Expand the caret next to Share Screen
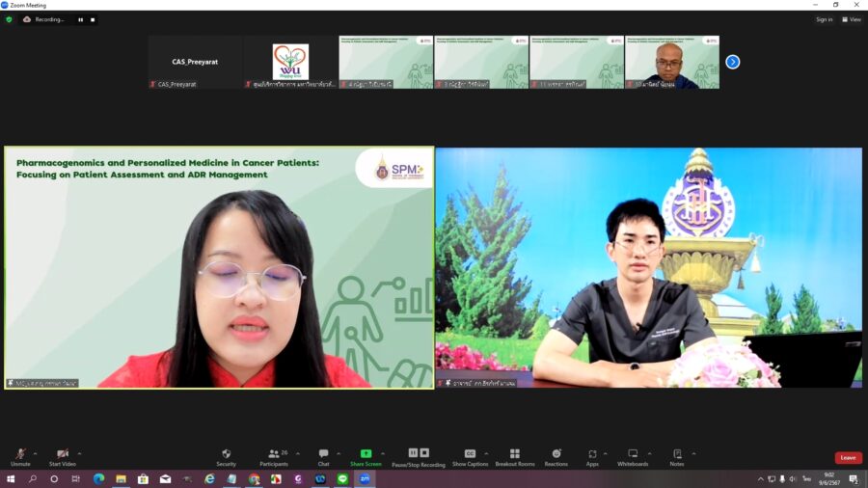The image size is (868, 488). pyautogui.click(x=383, y=452)
